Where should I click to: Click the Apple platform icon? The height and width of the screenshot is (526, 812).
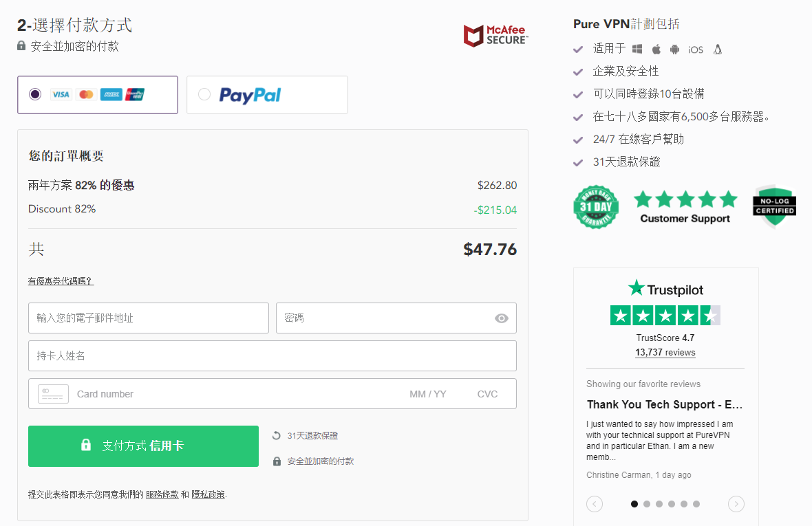pos(656,49)
